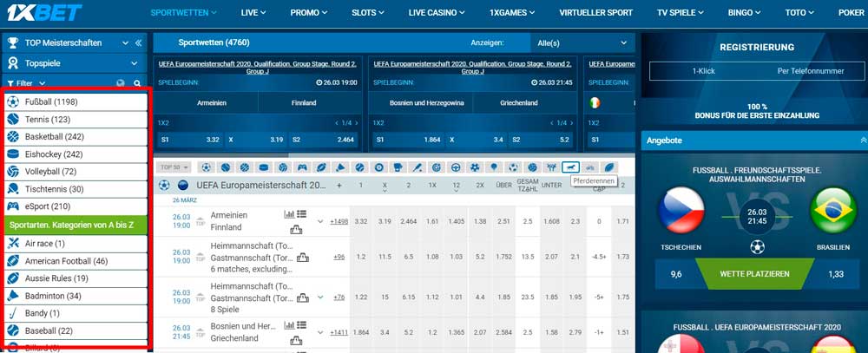Filter by cycling icon in the sport row
This screenshot has height=353, width=868.
point(590,167)
